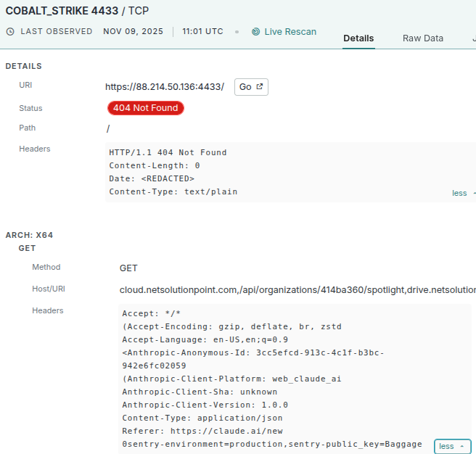This screenshot has width=476, height=454.
Task: Open the Live Rescan link
Action: point(290,32)
